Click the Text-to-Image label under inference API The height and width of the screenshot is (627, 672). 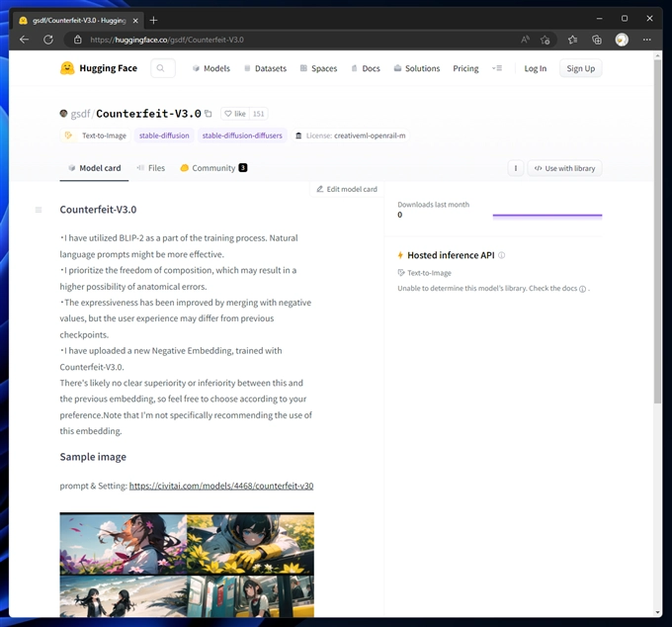pos(424,273)
